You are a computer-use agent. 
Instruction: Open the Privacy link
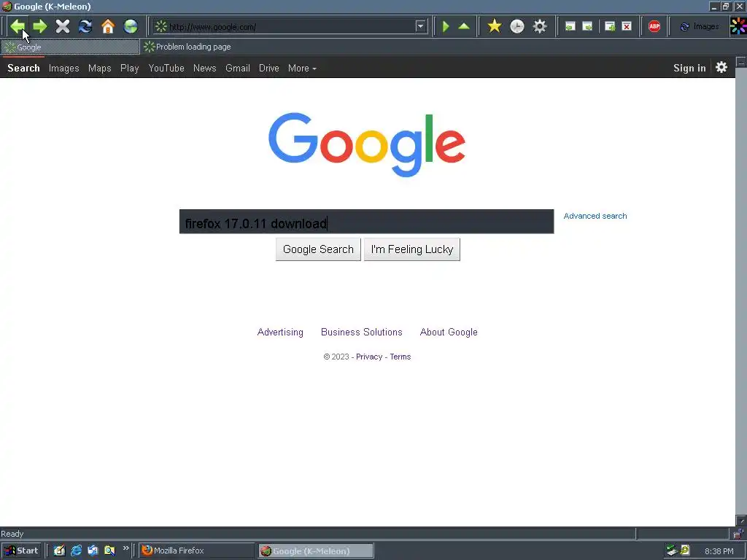pos(369,357)
